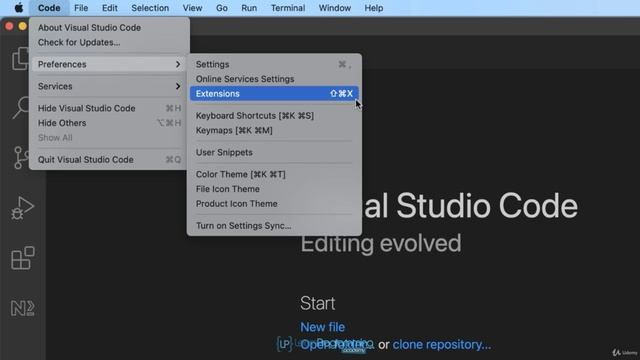The width and height of the screenshot is (640, 360).
Task: Choose Product Icon Theme
Action: tap(274, 204)
